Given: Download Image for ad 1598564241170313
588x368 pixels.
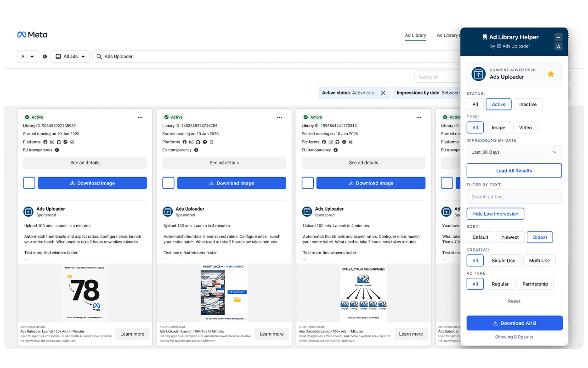Looking at the screenshot, I should [x=371, y=183].
